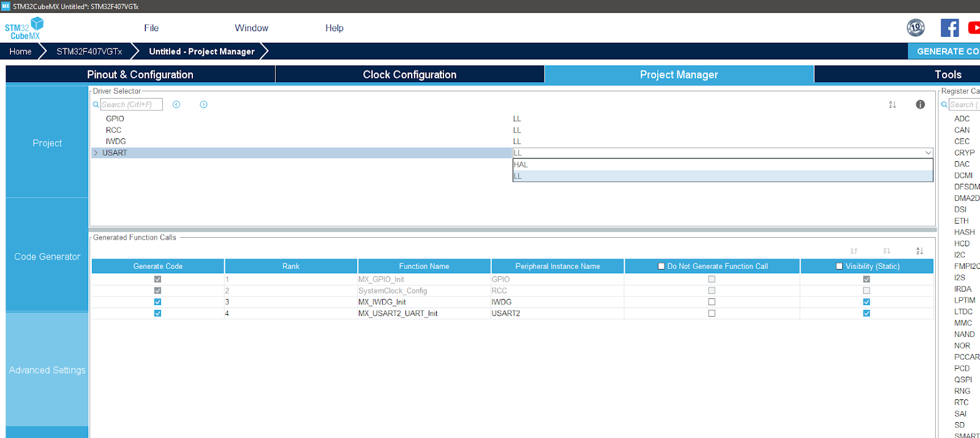The image size is (980, 438).
Task: Click the Peripheral Instance Name column header
Action: (557, 266)
